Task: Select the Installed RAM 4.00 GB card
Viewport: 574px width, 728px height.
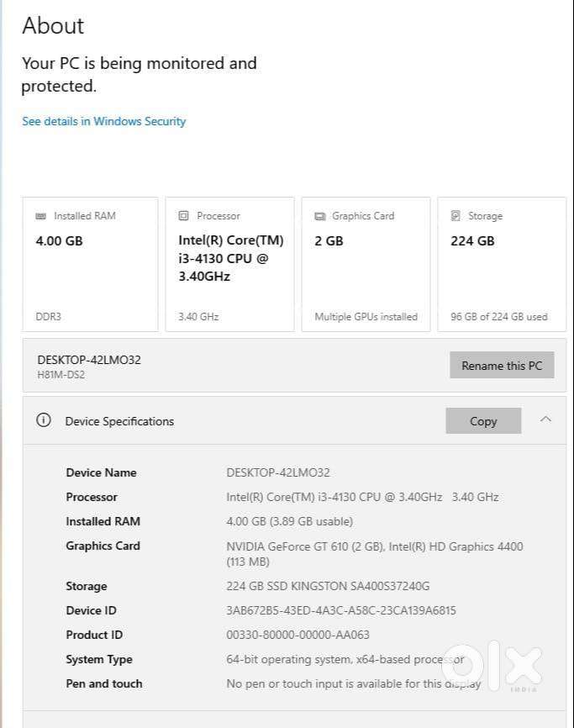Action: click(x=90, y=264)
